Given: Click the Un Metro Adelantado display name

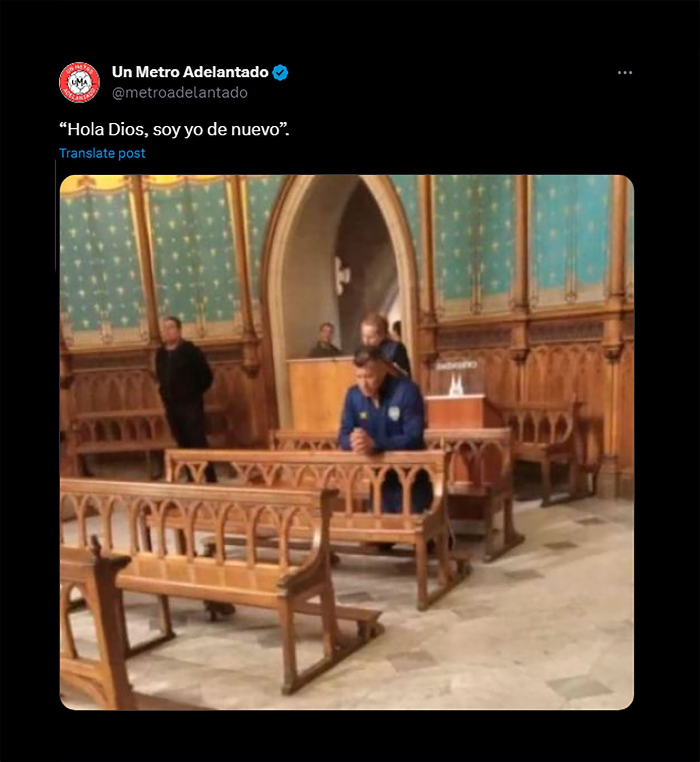Looking at the screenshot, I should pyautogui.click(x=190, y=72).
